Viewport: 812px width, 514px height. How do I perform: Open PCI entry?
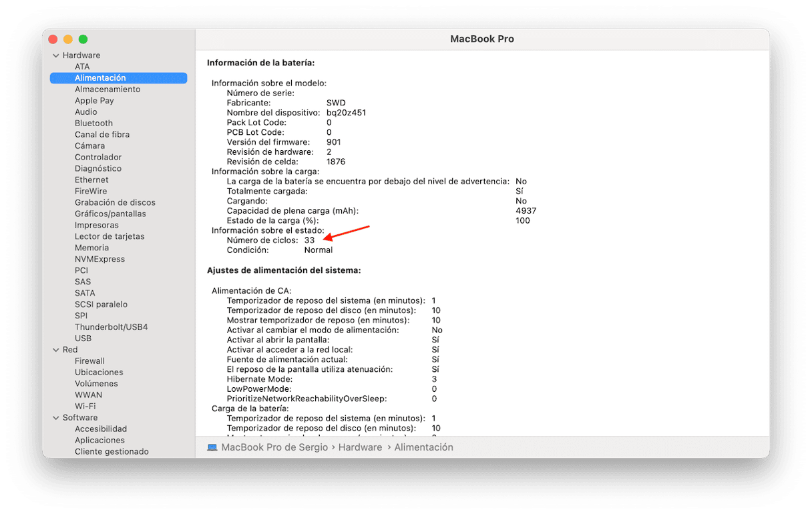pos(81,271)
